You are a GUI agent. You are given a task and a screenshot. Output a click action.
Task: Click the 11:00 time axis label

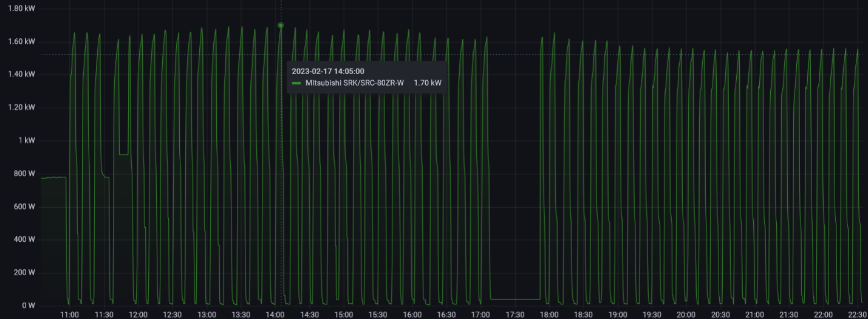click(x=70, y=315)
